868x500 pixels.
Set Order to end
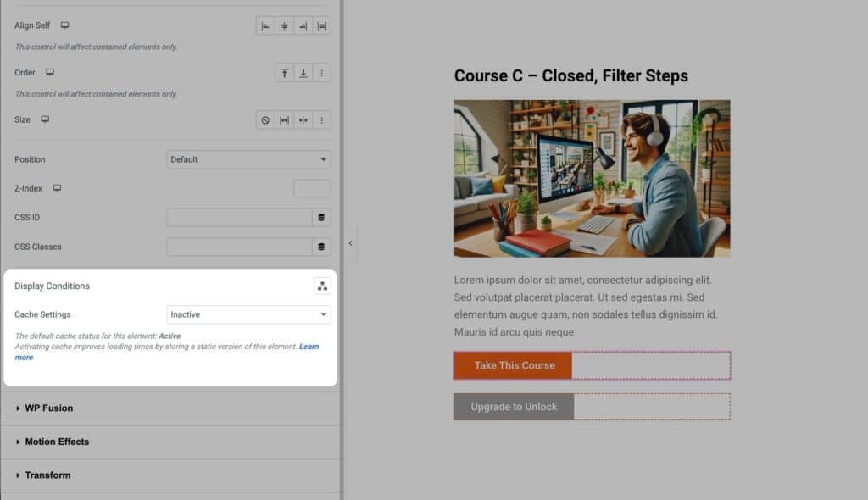click(x=303, y=73)
